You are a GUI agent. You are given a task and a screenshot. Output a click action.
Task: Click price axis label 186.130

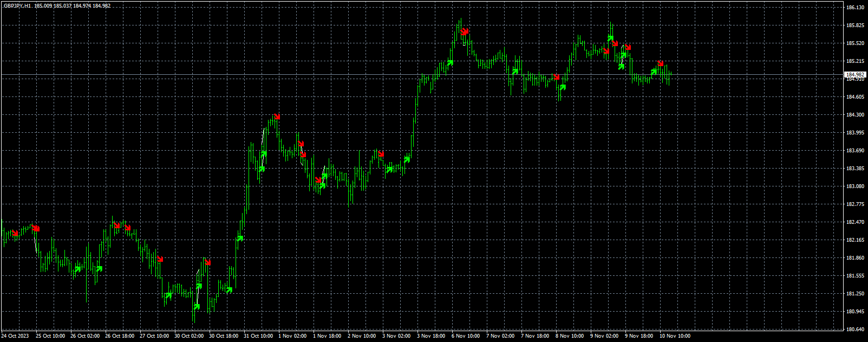(855, 8)
